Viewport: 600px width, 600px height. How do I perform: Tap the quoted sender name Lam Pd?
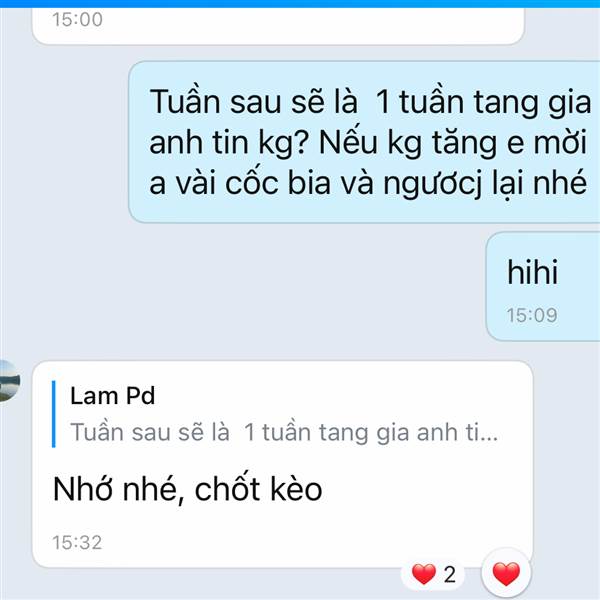112,395
